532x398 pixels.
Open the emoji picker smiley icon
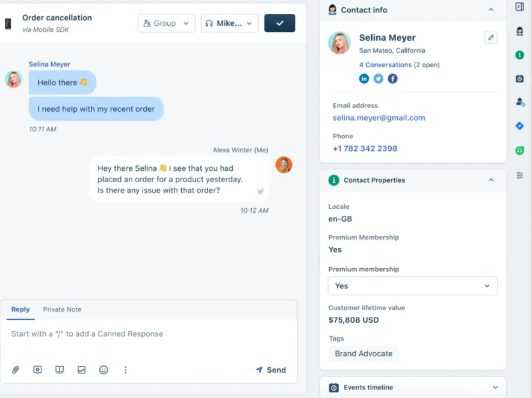pos(104,370)
